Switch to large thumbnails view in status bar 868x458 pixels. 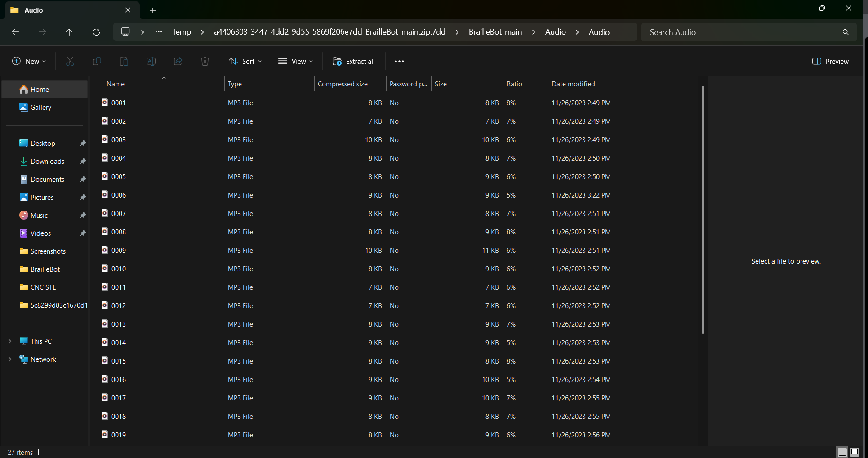click(855, 452)
